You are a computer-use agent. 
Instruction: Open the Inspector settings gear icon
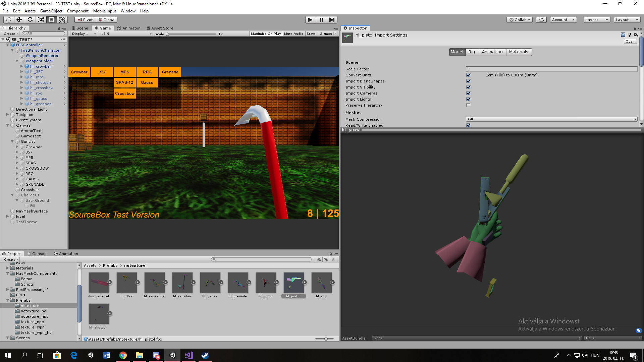tap(635, 35)
